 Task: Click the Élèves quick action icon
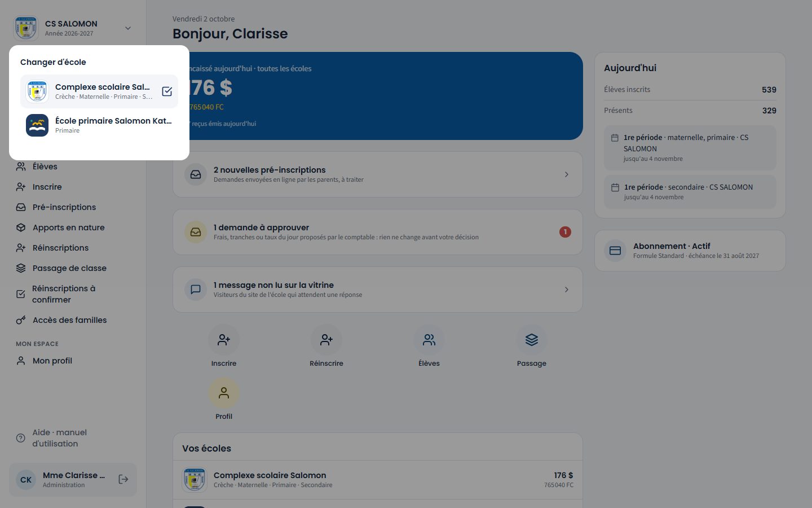(x=429, y=340)
